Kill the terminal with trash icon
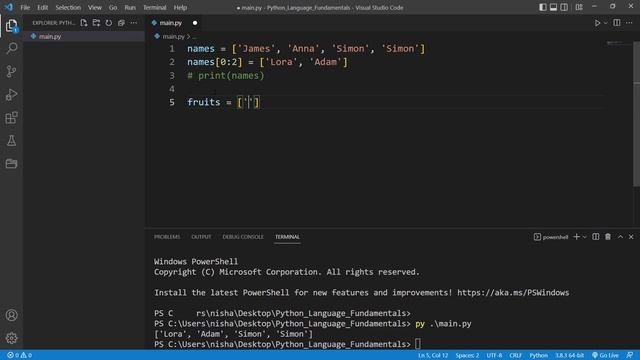This screenshot has width=640, height=360. pyautogui.click(x=608, y=237)
